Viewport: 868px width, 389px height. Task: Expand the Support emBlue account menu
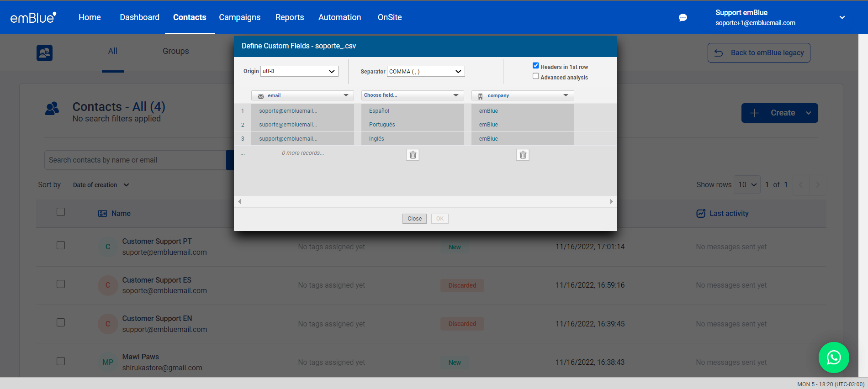(842, 17)
